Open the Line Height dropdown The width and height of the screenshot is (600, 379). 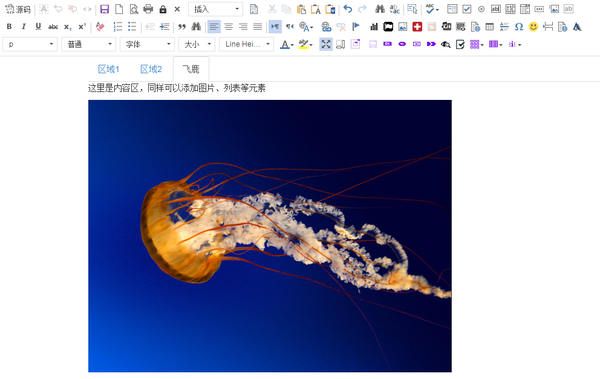click(x=246, y=44)
